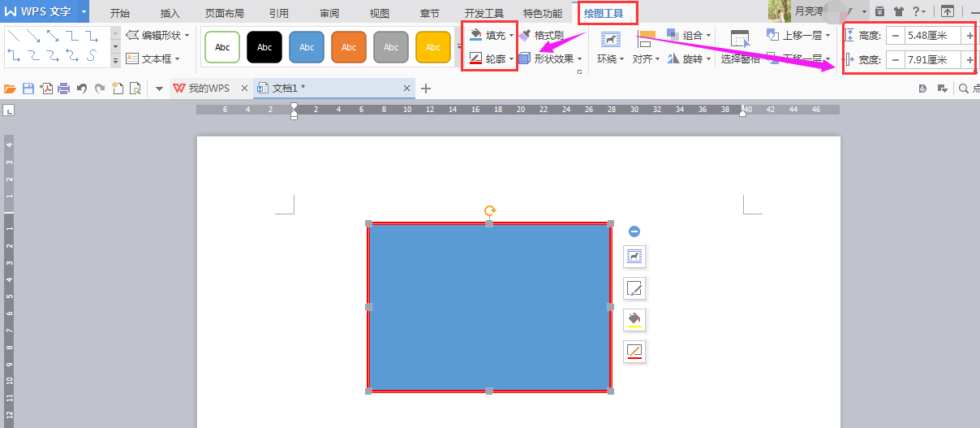
Task: Open the 轮廓 outline dropdown
Action: coord(492,58)
